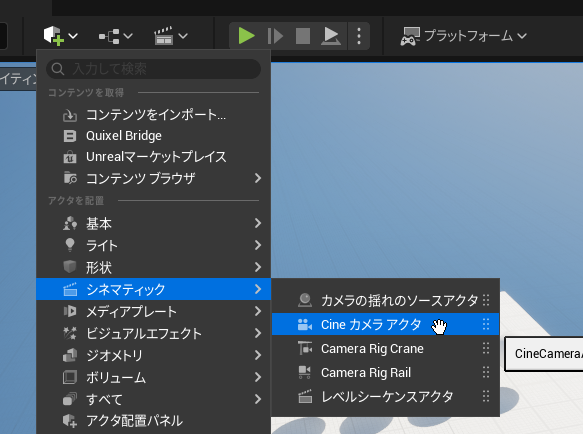Add カメラの揺れのソースアクタ
This screenshot has width=583, height=434.
(x=386, y=300)
